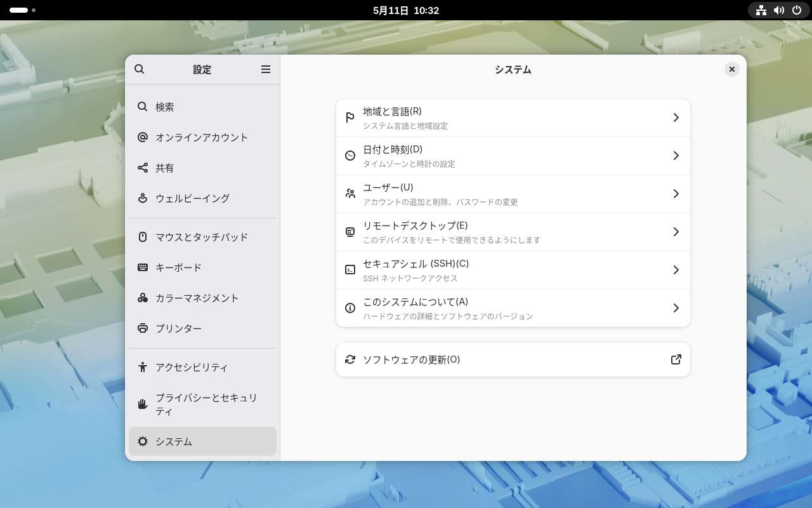Open the hamburger menu in the settings header
The width and height of the screenshot is (812, 508).
click(x=266, y=69)
